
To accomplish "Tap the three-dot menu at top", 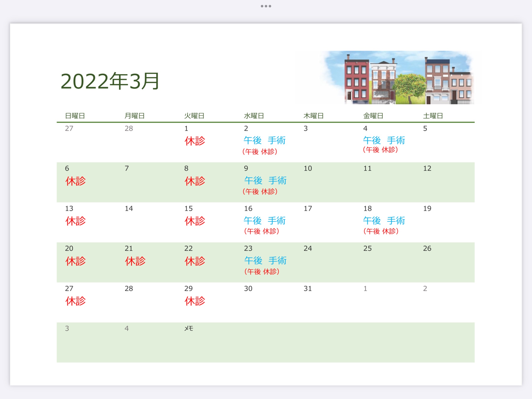I will coord(266,6).
